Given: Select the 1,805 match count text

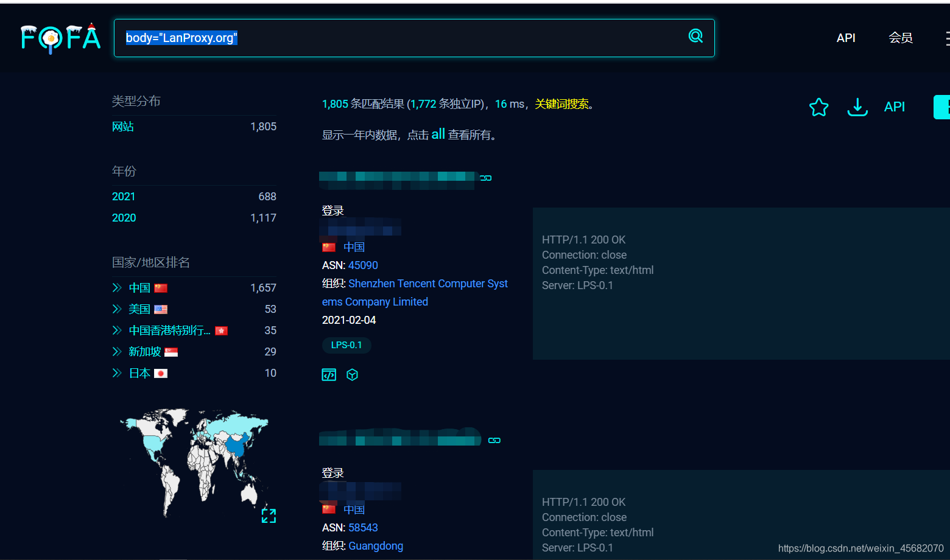Looking at the screenshot, I should [x=335, y=104].
